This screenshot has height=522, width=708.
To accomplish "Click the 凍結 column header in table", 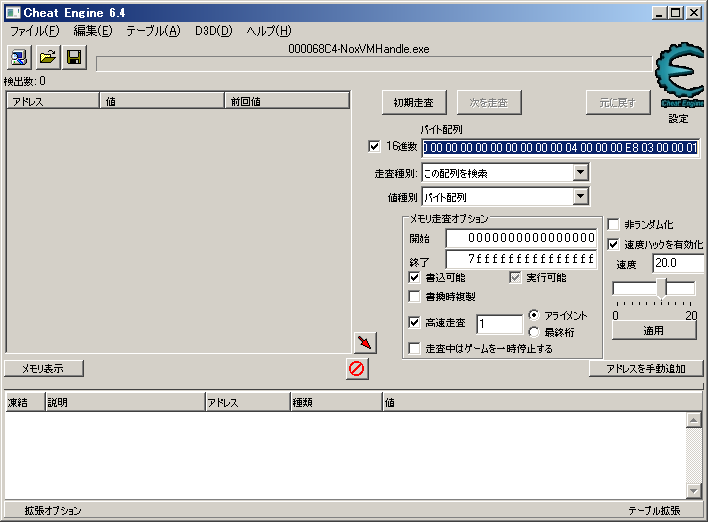I will point(25,402).
